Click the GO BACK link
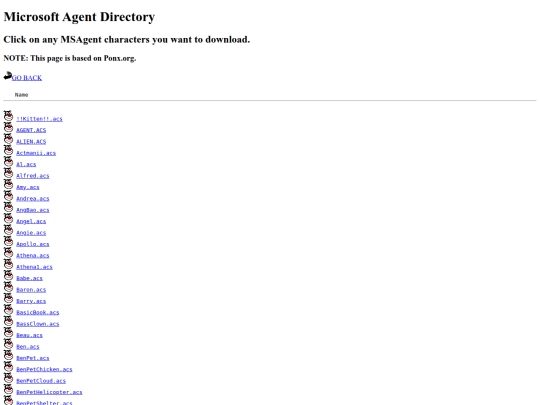 [x=27, y=78]
